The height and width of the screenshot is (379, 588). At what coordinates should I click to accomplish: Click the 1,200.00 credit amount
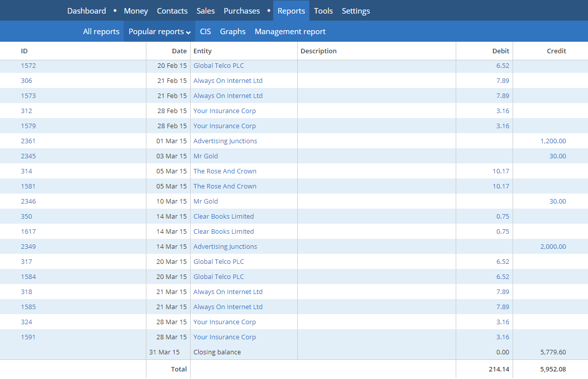point(553,141)
